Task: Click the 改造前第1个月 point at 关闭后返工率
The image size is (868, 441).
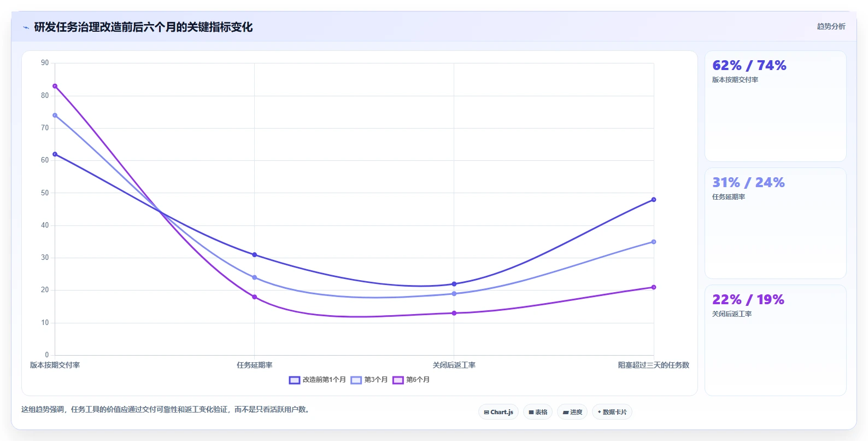Action: tap(454, 284)
